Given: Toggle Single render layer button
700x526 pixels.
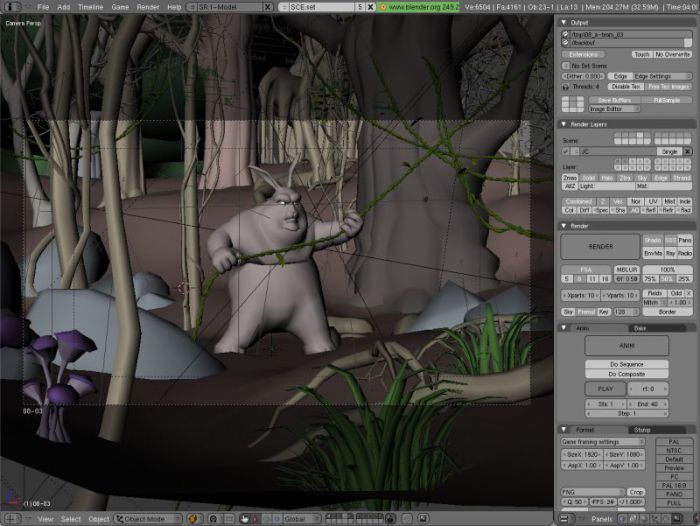Looking at the screenshot, I should [x=670, y=152].
